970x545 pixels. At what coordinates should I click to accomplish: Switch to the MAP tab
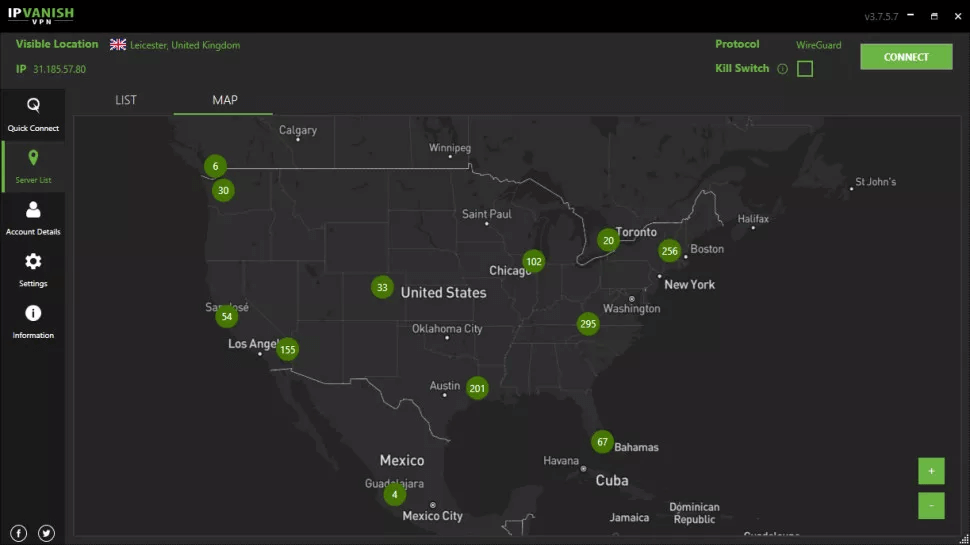coord(225,100)
